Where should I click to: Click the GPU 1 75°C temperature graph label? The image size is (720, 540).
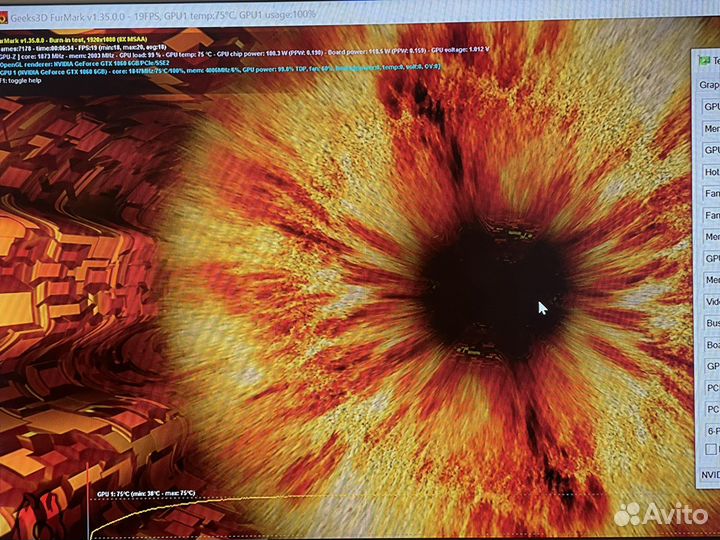(145, 493)
